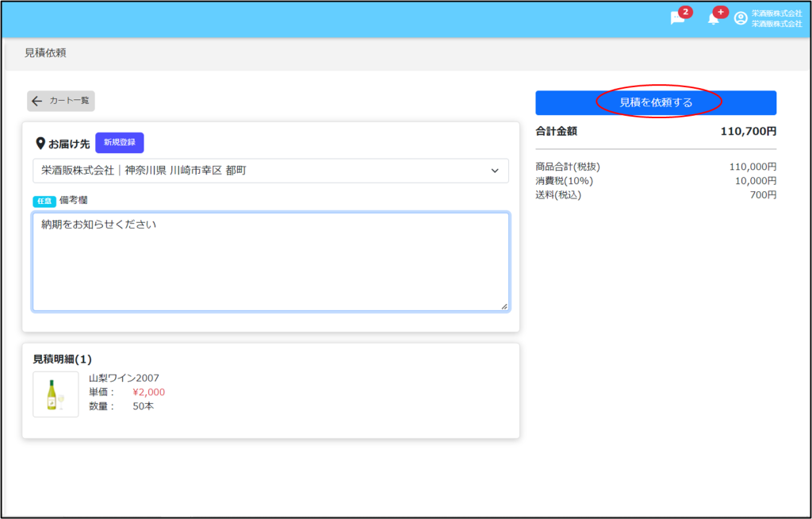The width and height of the screenshot is (812, 519).
Task: Click the 消費税(10%) label
Action: (x=564, y=181)
